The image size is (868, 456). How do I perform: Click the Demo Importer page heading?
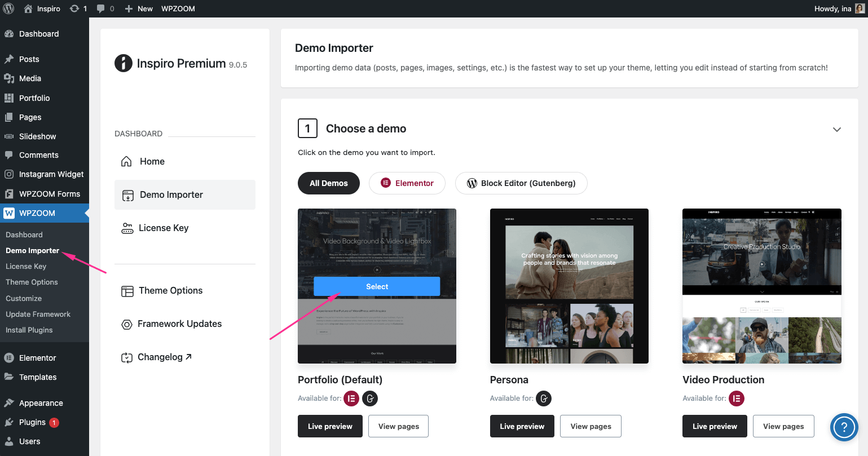pyautogui.click(x=334, y=48)
